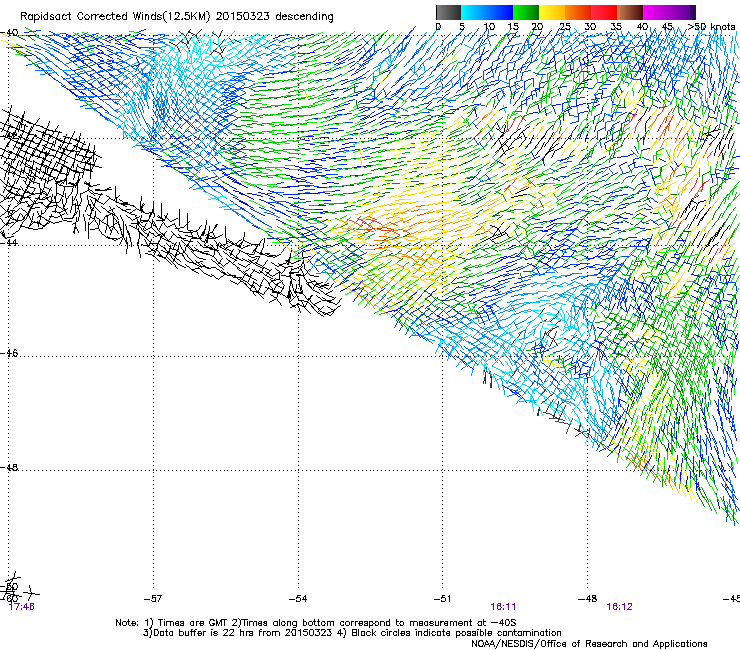Click the red 30-35 knots legend swatch

click(604, 12)
